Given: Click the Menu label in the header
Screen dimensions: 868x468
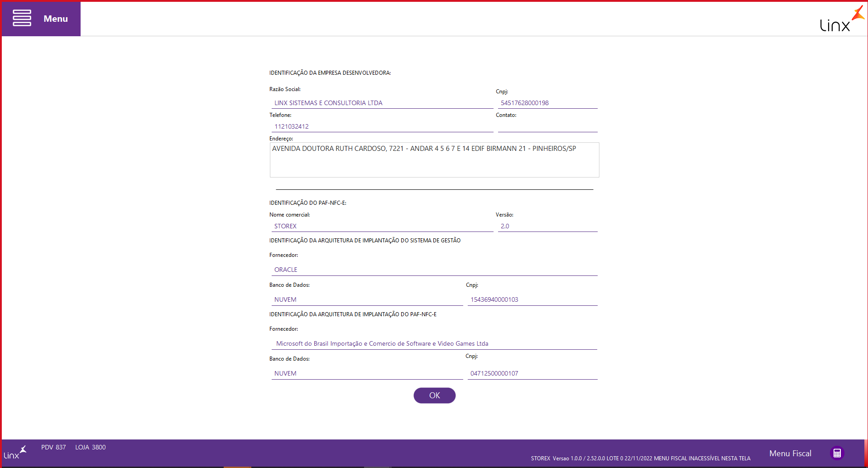Looking at the screenshot, I should pyautogui.click(x=56, y=19).
